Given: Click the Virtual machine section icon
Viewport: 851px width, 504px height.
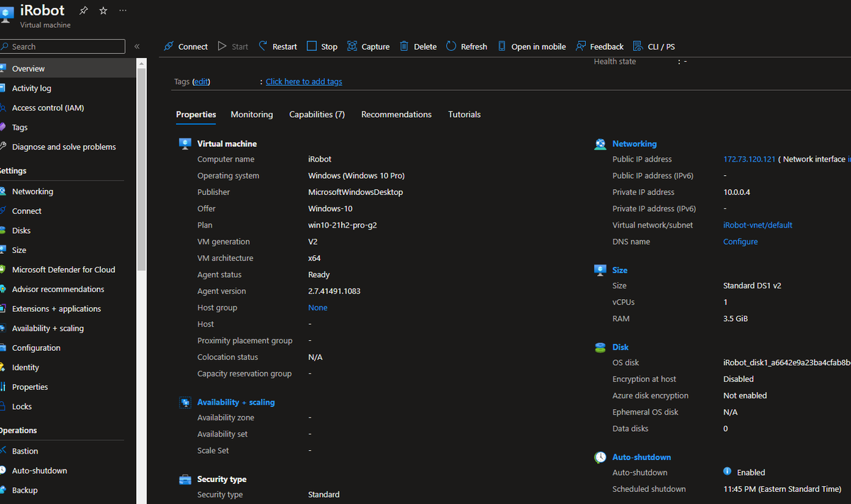Looking at the screenshot, I should click(185, 144).
